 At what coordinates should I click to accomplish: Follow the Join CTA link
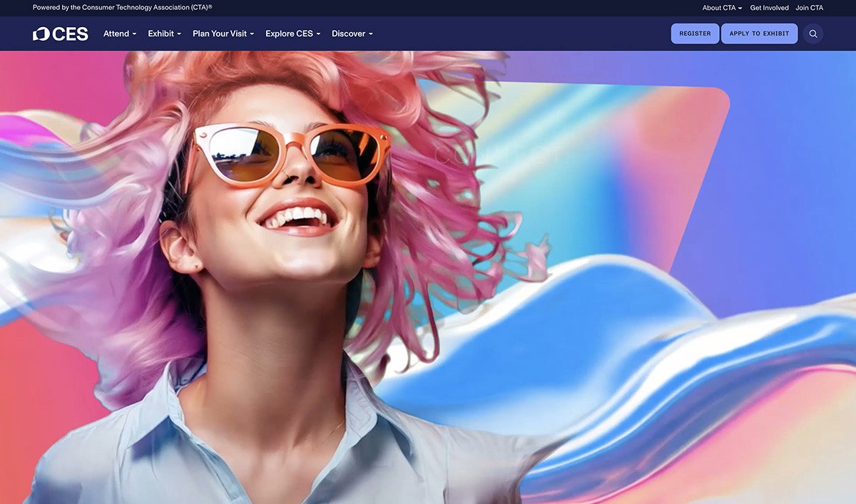coord(810,8)
